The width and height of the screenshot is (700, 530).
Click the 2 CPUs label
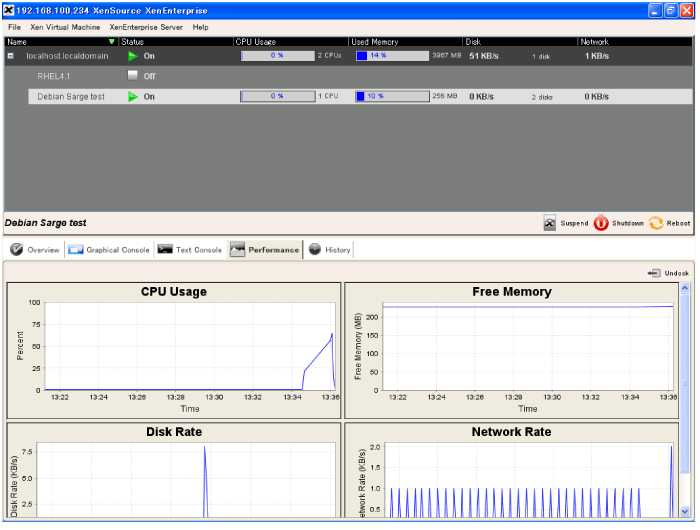click(330, 55)
